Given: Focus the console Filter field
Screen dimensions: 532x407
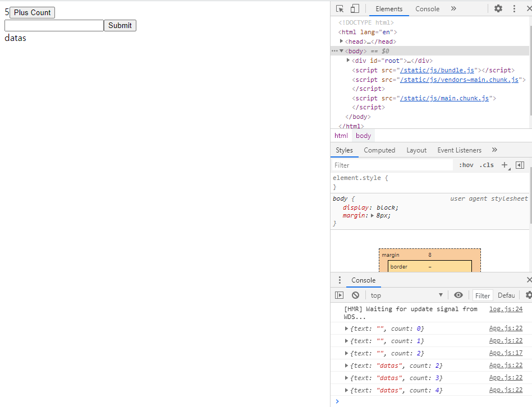Looking at the screenshot, I should [x=483, y=295].
